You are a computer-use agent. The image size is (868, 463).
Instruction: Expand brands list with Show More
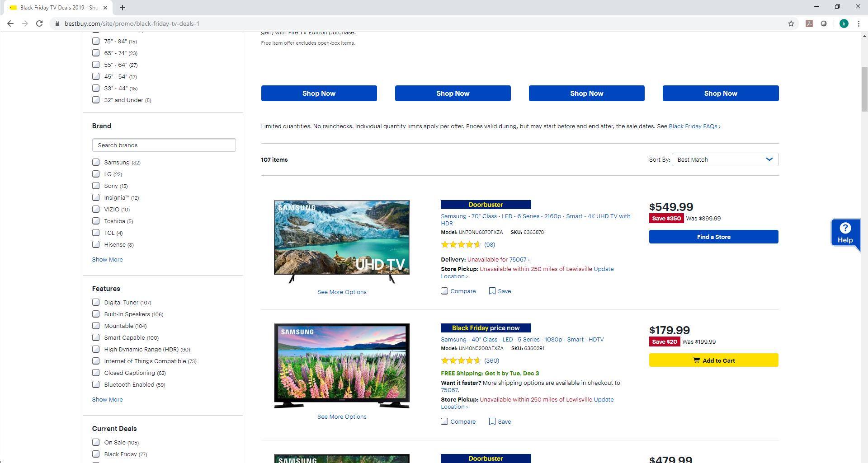point(107,259)
